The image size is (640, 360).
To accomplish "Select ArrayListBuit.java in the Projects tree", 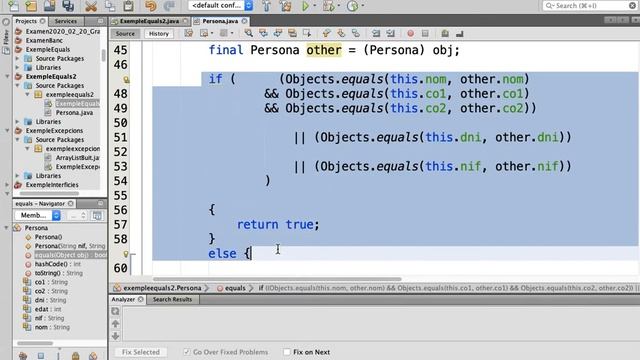I will [x=78, y=158].
